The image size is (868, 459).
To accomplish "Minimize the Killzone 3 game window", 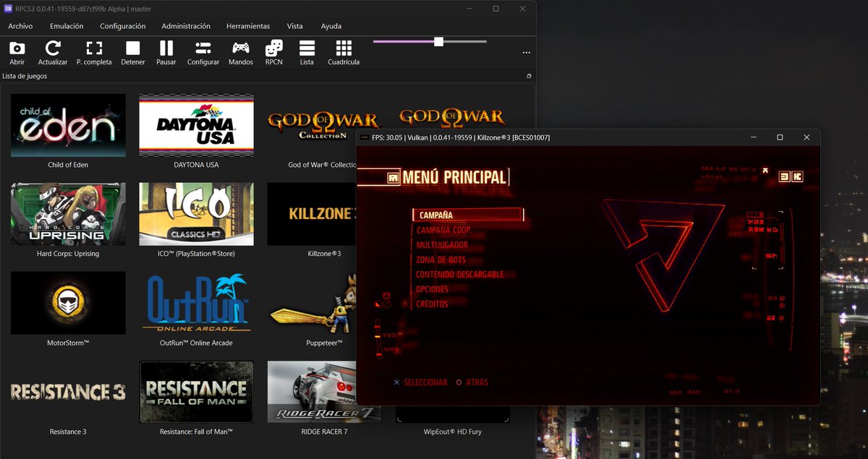I will [753, 137].
